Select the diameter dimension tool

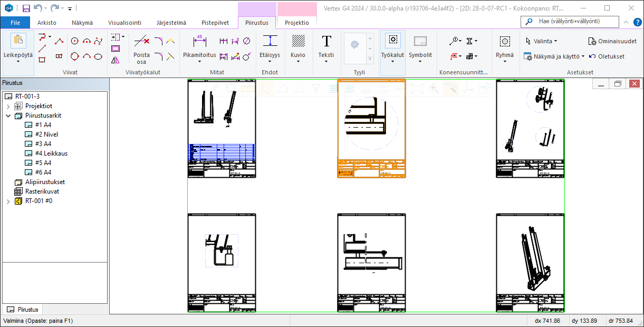pos(246,41)
